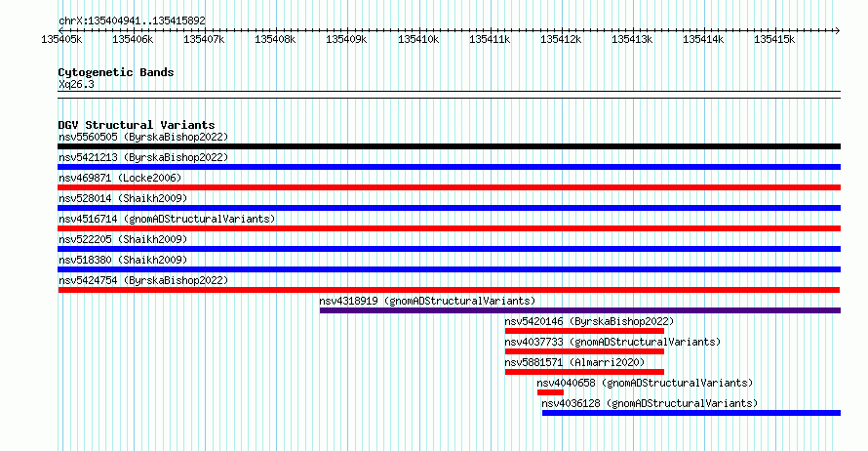Open the nsv518380 (Shaikh2009) label
The width and height of the screenshot is (868, 451).
(123, 260)
